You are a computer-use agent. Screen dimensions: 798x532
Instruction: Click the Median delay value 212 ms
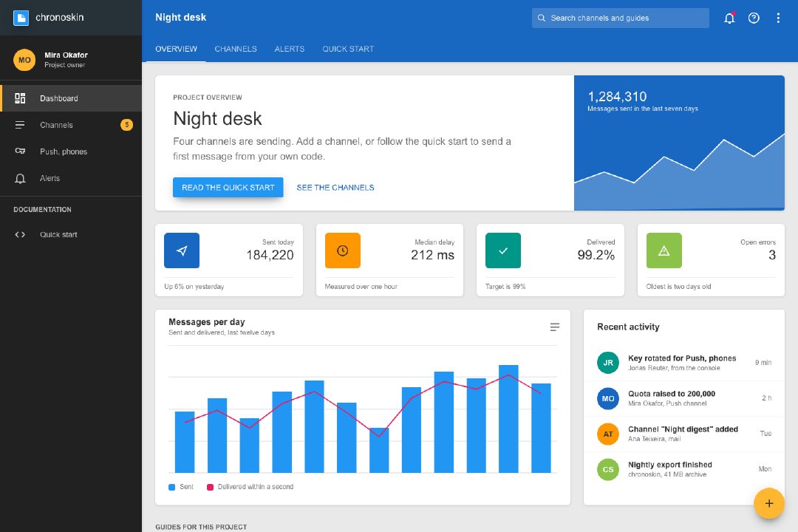[x=432, y=255]
